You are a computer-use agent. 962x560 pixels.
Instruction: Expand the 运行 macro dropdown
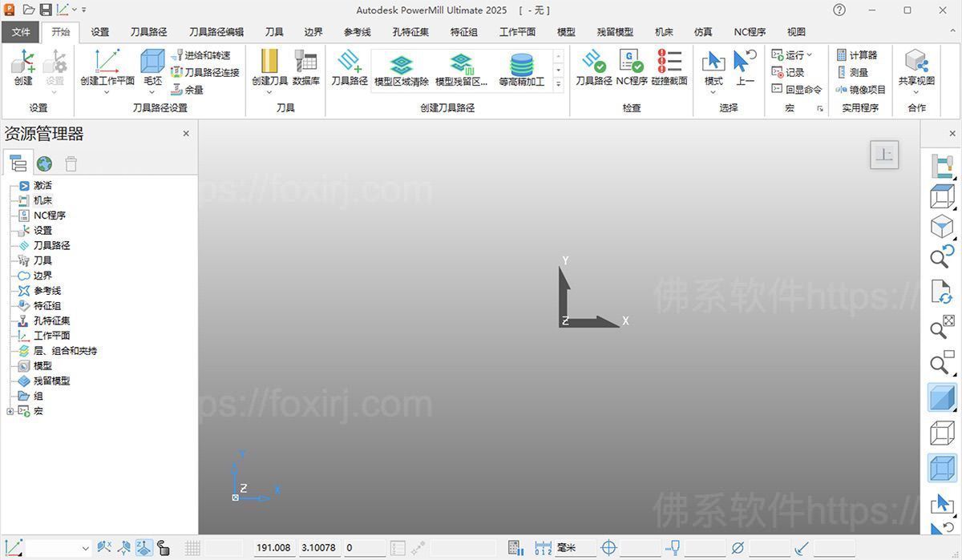coord(809,54)
